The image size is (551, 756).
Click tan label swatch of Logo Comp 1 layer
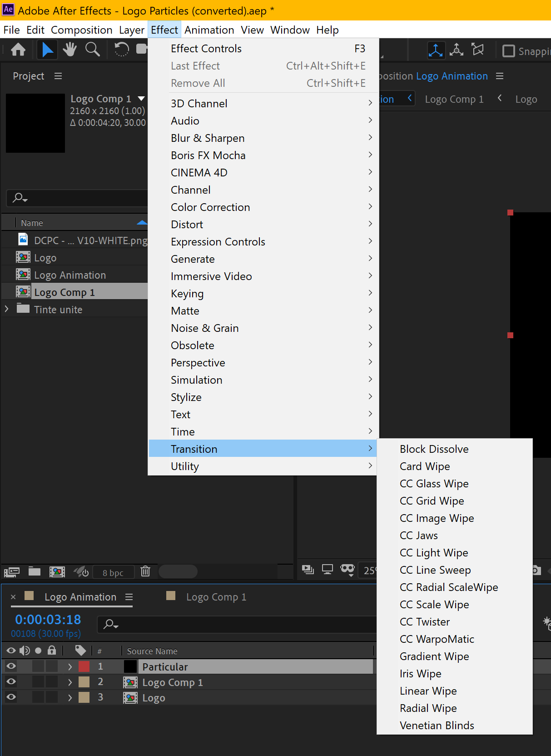coord(84,682)
